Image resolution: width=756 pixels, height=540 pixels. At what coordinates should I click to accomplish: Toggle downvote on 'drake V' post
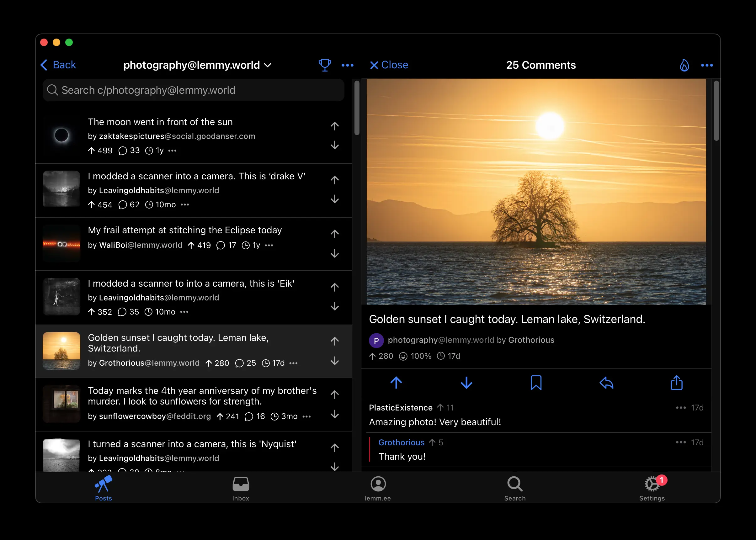click(335, 199)
